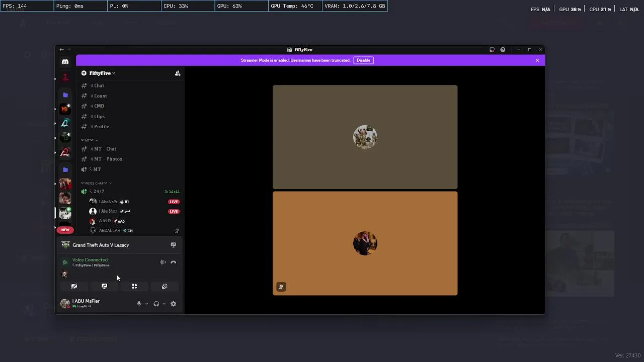This screenshot has width=644, height=362.
Task: Turn on camera in voice panel
Action: point(74,286)
